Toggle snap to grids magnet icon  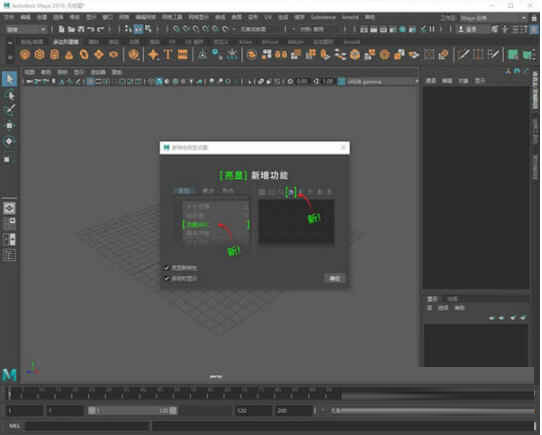click(x=176, y=29)
